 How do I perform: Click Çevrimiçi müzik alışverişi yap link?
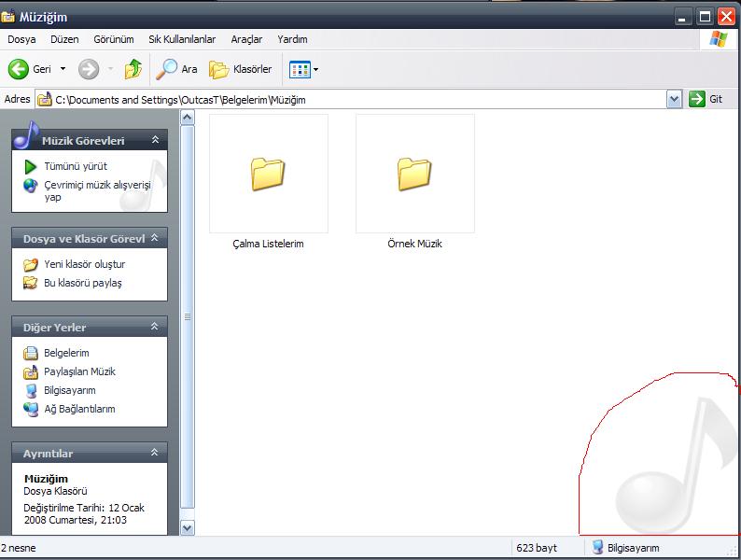pyautogui.click(x=97, y=191)
